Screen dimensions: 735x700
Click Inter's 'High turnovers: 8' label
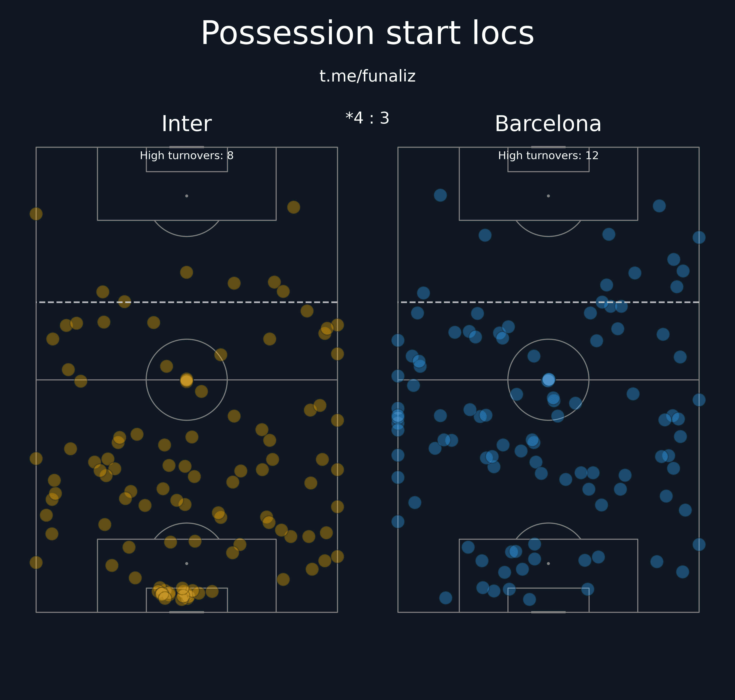[x=186, y=156]
